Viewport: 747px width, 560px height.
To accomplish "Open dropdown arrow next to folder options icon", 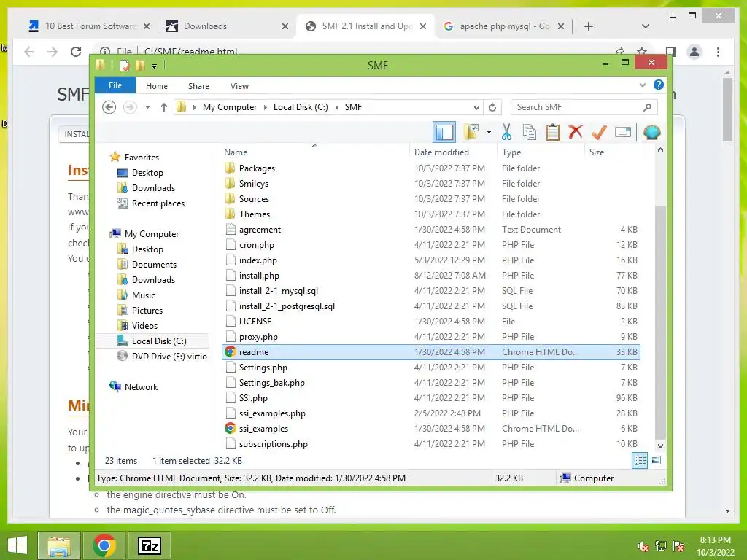I will (x=489, y=132).
